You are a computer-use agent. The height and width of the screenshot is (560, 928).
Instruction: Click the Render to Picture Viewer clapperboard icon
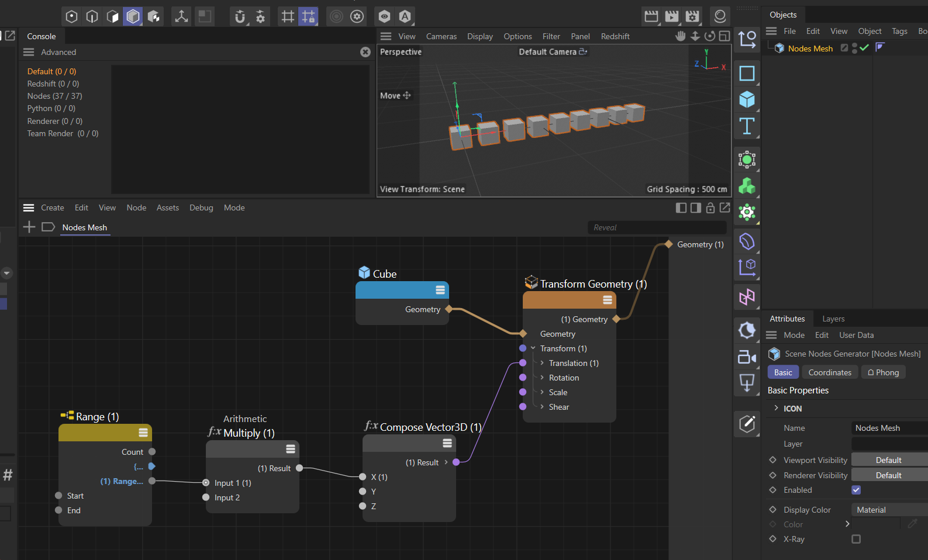(x=672, y=16)
